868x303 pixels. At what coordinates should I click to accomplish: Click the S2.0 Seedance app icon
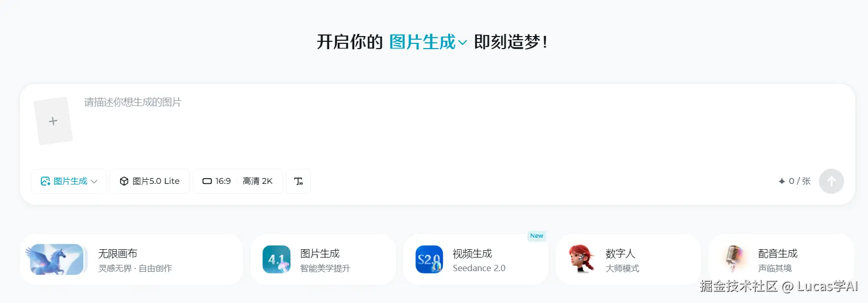pos(429,260)
